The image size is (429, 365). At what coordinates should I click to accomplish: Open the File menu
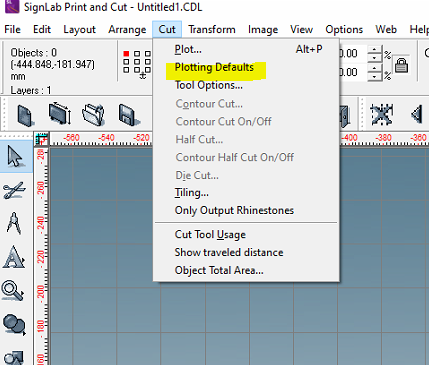pos(12,29)
